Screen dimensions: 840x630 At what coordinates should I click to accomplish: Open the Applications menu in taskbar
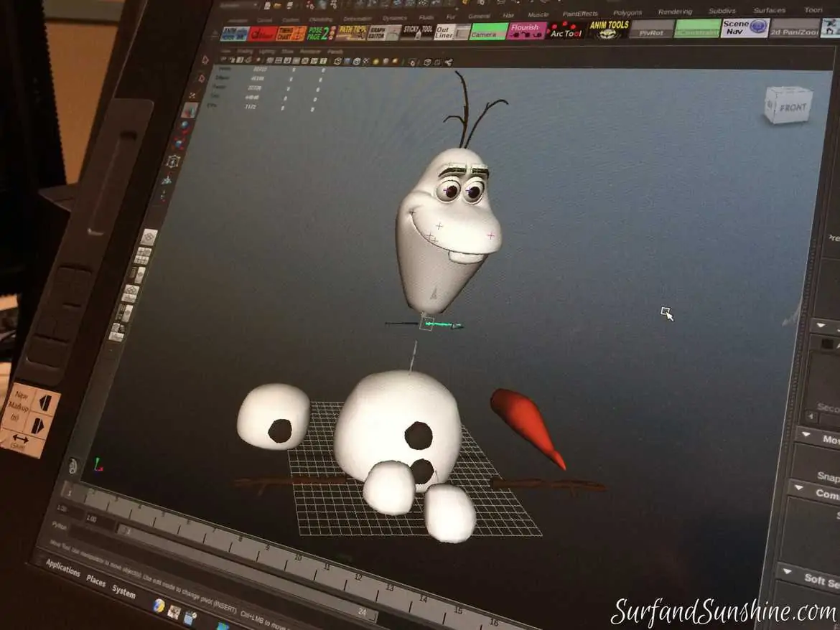(x=62, y=568)
